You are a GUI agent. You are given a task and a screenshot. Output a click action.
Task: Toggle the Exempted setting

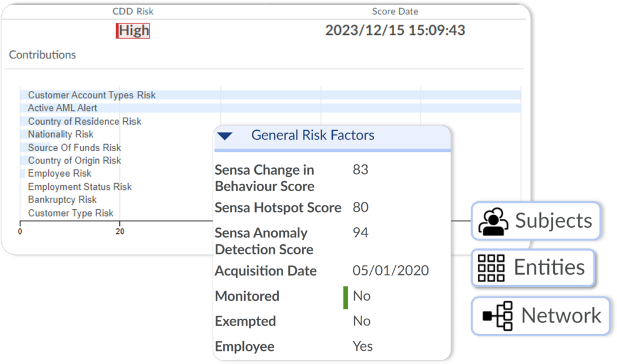pyautogui.click(x=362, y=321)
